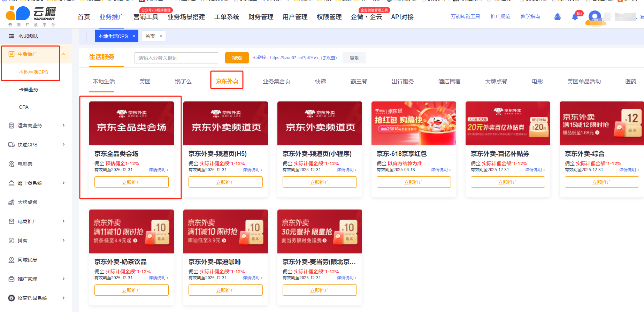644x312 pixels.
Task: Click 立即推广 under 京东全品类会场
Action: [131, 182]
